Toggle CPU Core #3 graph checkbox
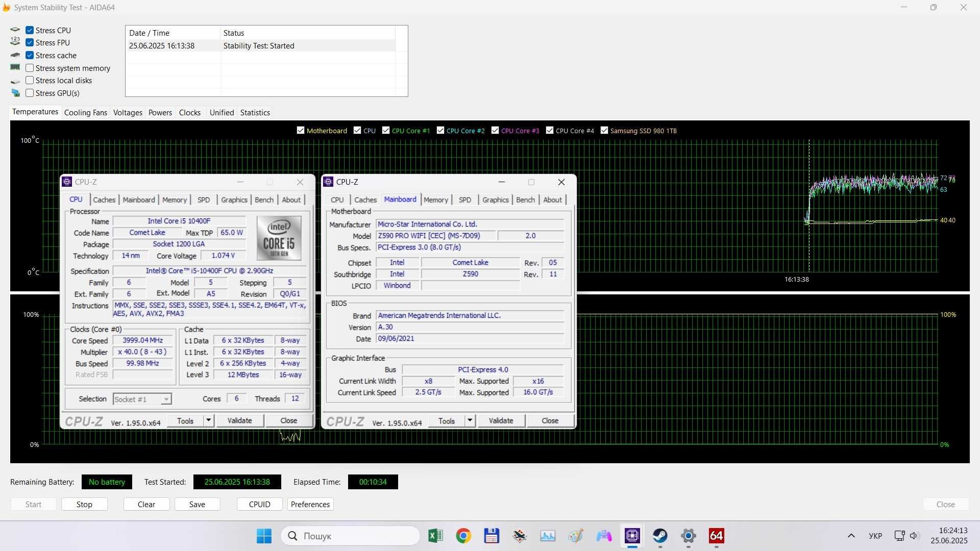980x551 pixels. [495, 130]
